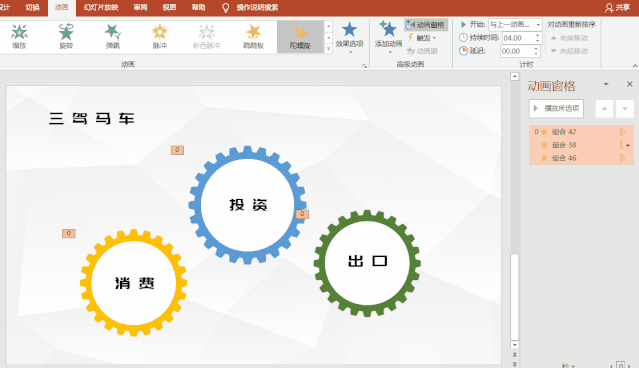The width and height of the screenshot is (639, 368).
Task: Select the 动画 animations tab
Action: tap(62, 7)
